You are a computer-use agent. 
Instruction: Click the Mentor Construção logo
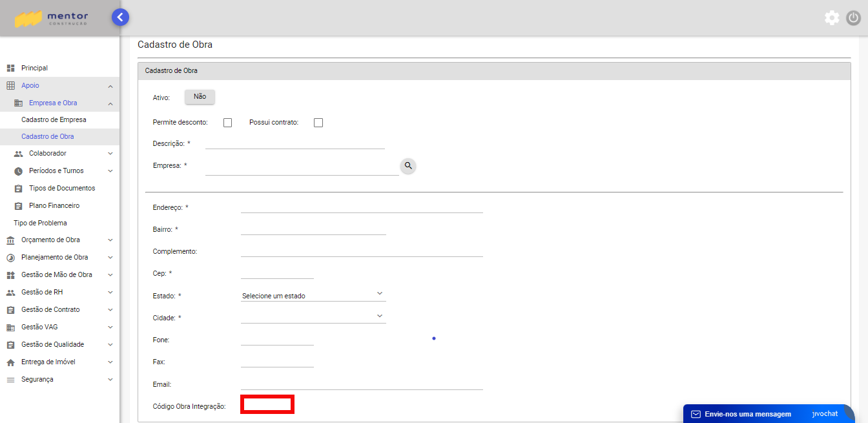coord(52,18)
